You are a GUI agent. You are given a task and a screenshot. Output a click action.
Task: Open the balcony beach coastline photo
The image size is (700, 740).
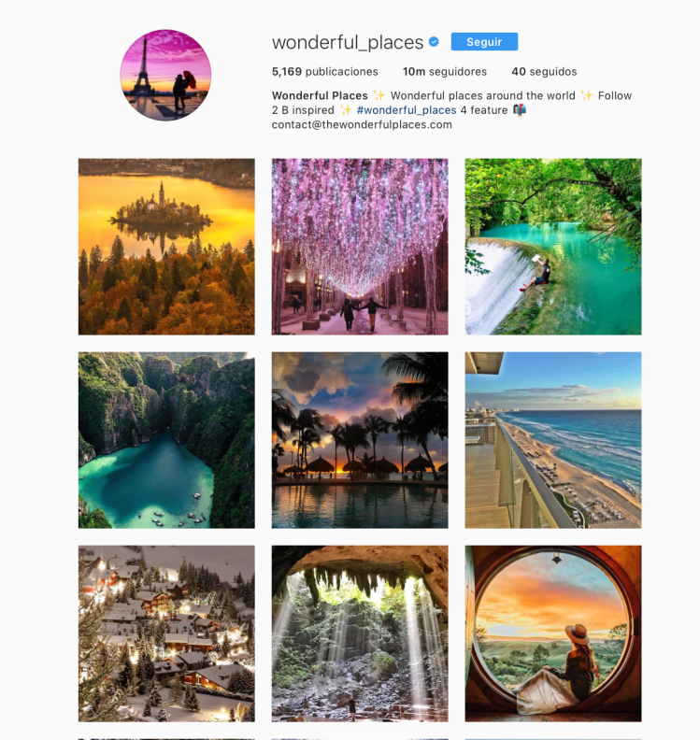point(553,440)
